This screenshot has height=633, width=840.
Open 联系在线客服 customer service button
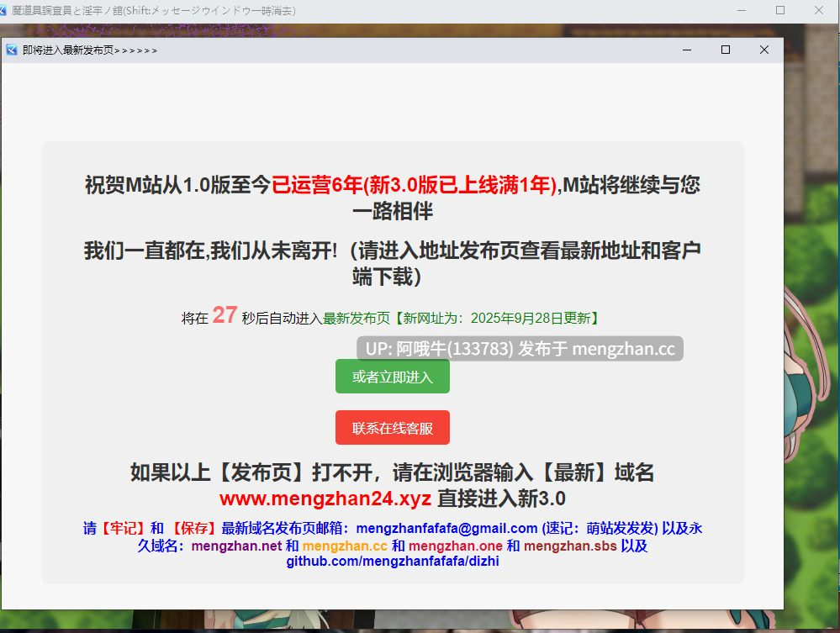pos(392,428)
